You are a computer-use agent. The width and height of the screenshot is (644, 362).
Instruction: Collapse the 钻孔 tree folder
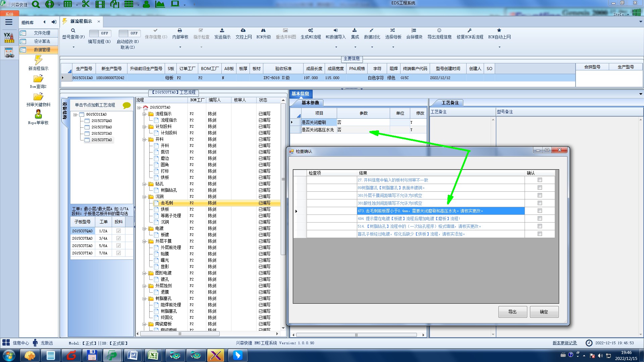coord(145,184)
